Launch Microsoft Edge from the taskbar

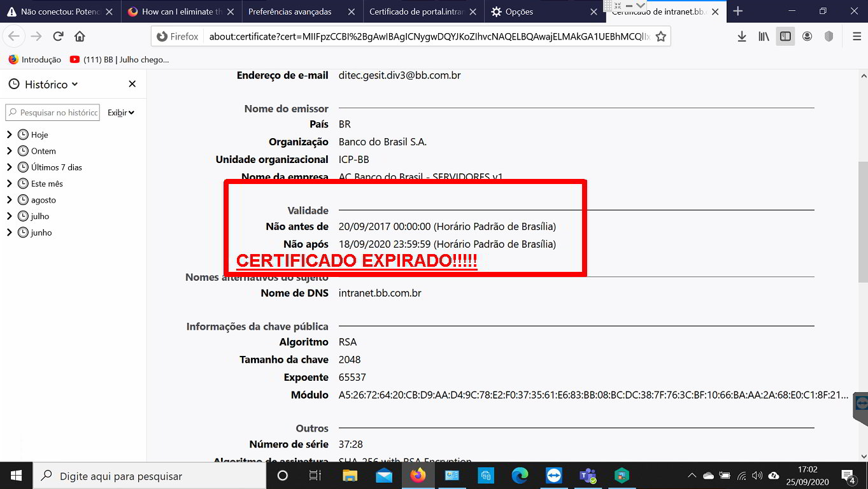pos(520,476)
